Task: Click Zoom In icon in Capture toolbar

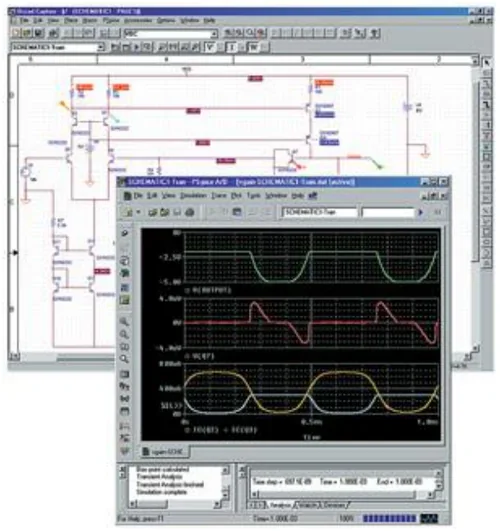Action: coord(229,33)
